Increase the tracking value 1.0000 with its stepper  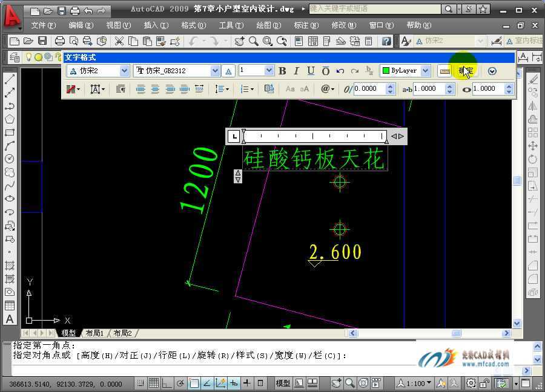pos(449,86)
